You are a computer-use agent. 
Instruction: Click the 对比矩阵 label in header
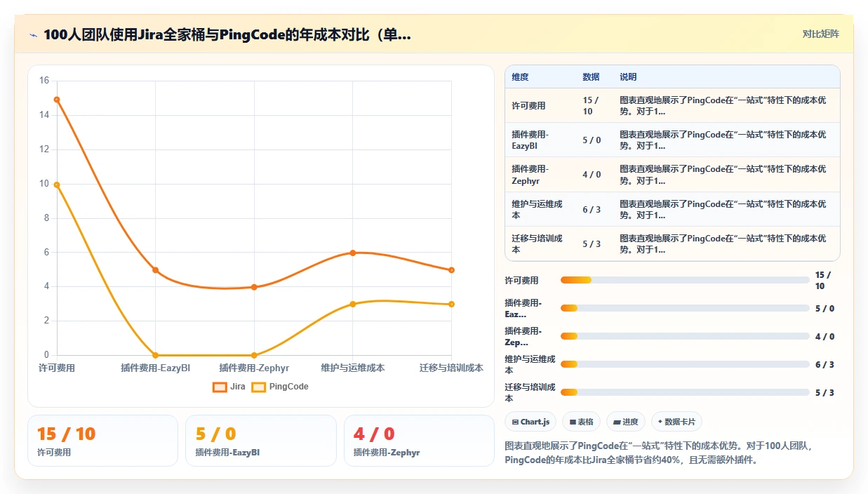821,34
